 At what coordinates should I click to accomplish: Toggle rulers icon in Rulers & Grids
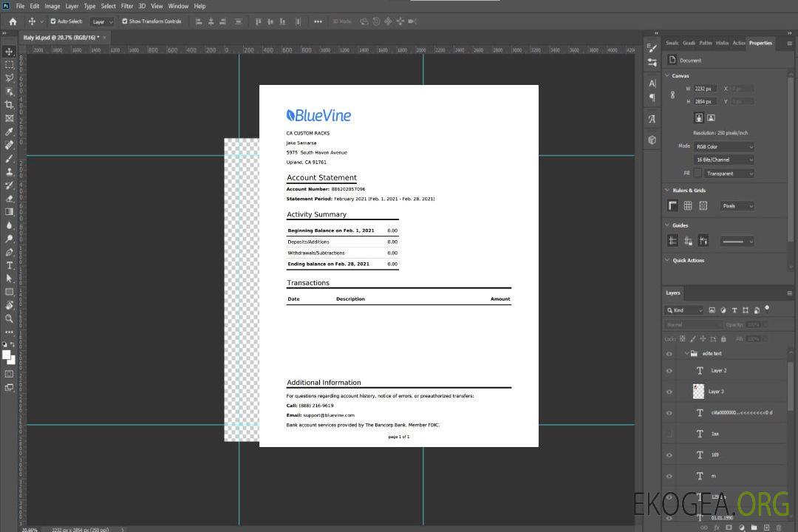(x=673, y=205)
